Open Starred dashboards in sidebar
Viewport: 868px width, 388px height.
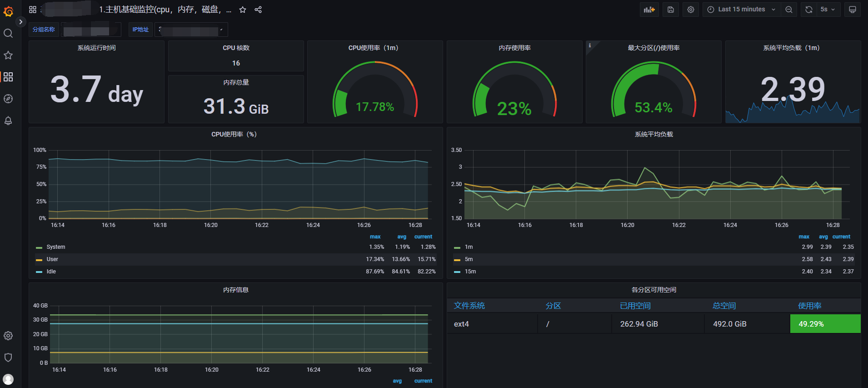pos(8,55)
